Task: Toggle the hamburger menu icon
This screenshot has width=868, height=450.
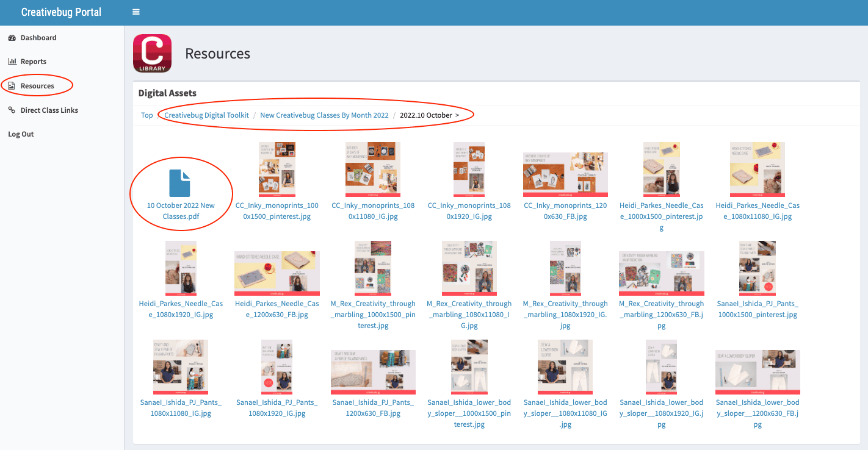Action: [136, 12]
